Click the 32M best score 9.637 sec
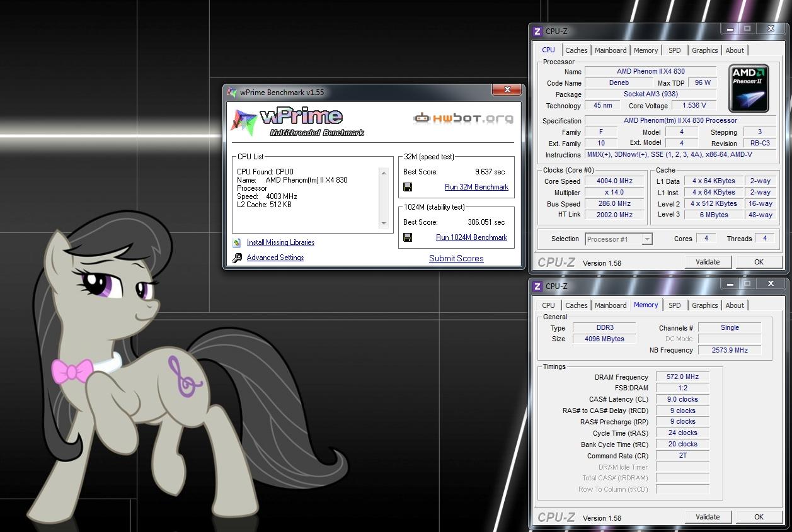This screenshot has height=532, width=792. coord(490,172)
